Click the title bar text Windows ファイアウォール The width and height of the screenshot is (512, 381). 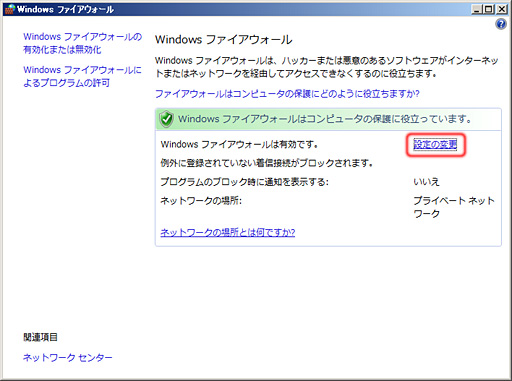coord(65,9)
